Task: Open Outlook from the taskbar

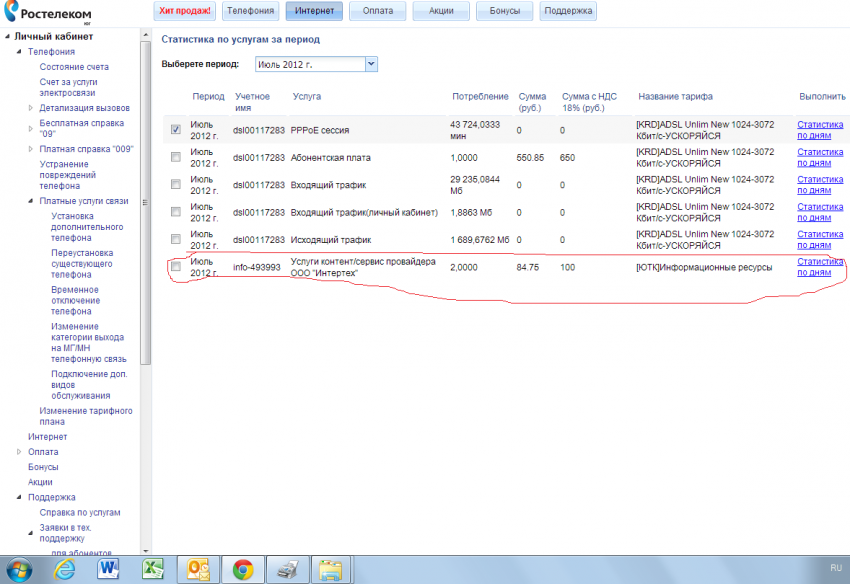Action: click(197, 569)
